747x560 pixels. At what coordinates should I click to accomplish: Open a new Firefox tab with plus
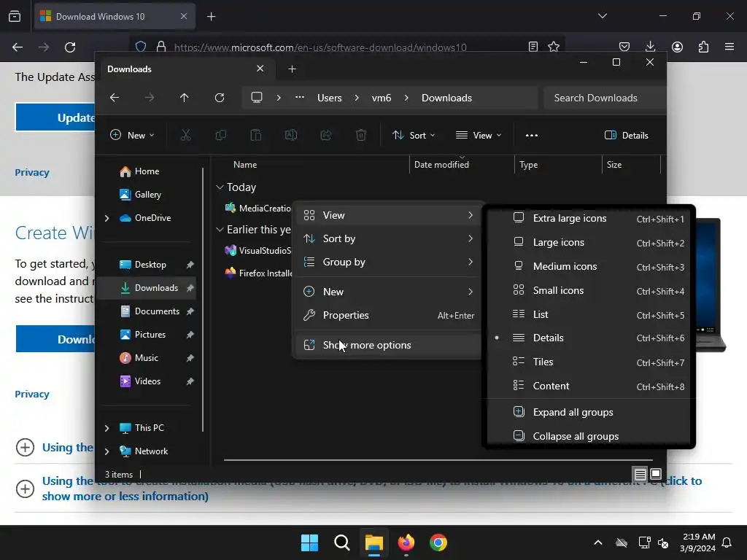(211, 17)
